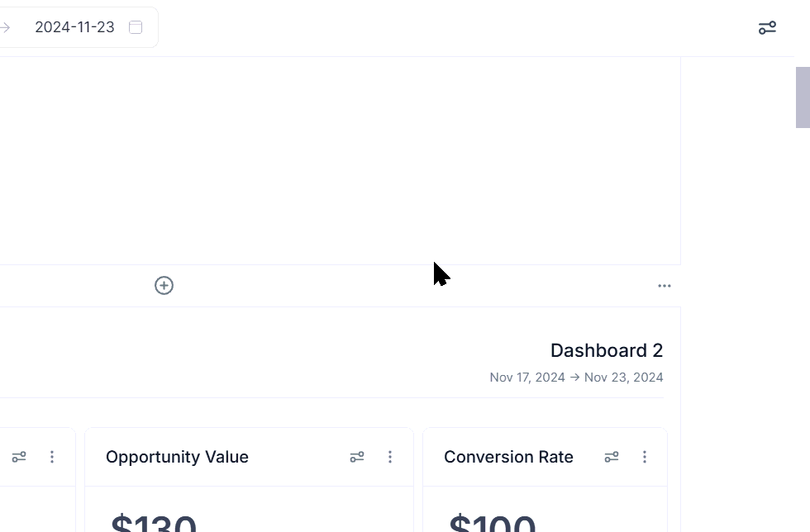Click the $100 metric value
The height and width of the screenshot is (532, 810).
(492, 524)
